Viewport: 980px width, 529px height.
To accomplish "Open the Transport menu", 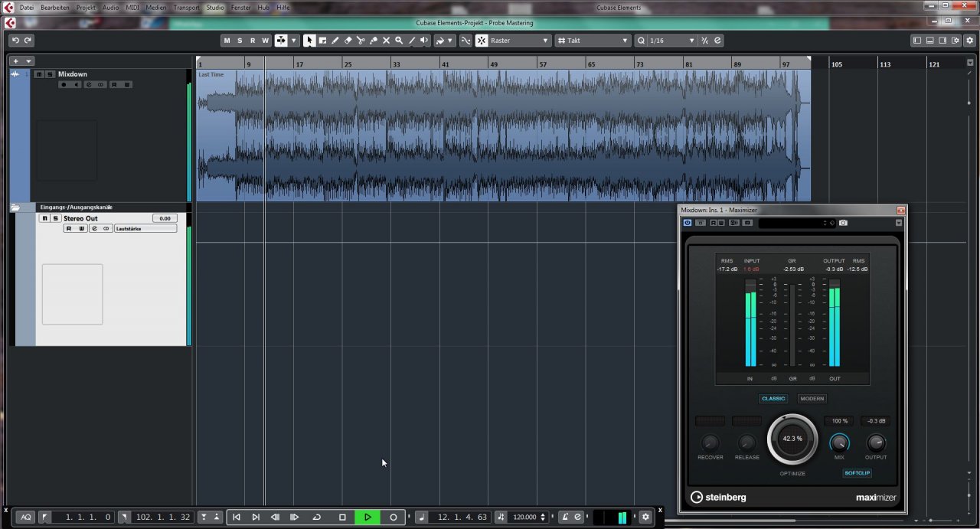I will (x=186, y=8).
